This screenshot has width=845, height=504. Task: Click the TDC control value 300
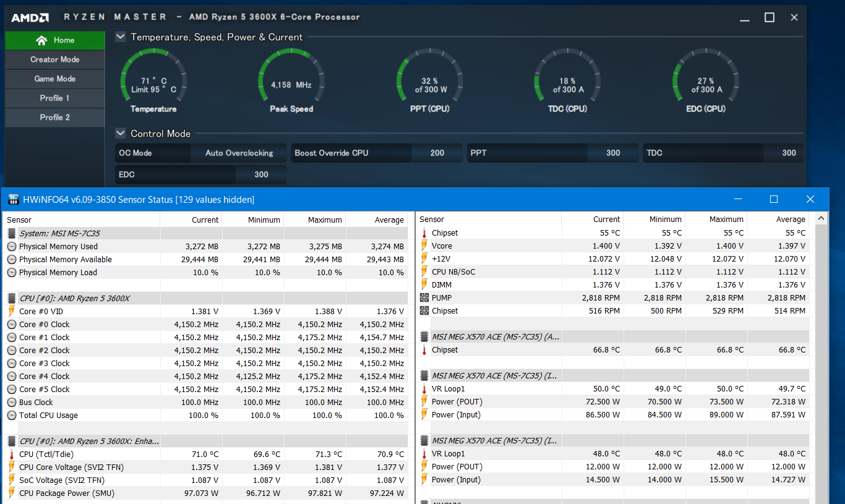[789, 153]
